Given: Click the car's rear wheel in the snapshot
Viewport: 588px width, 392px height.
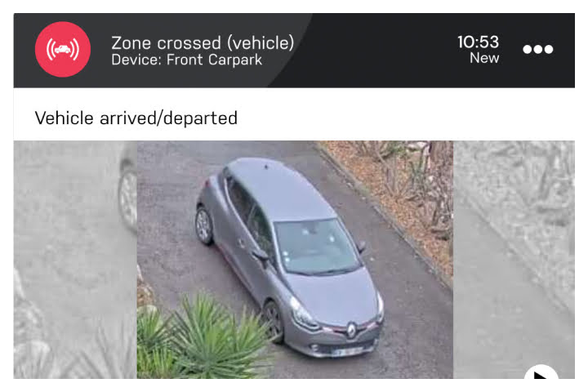Looking at the screenshot, I should point(204,225).
